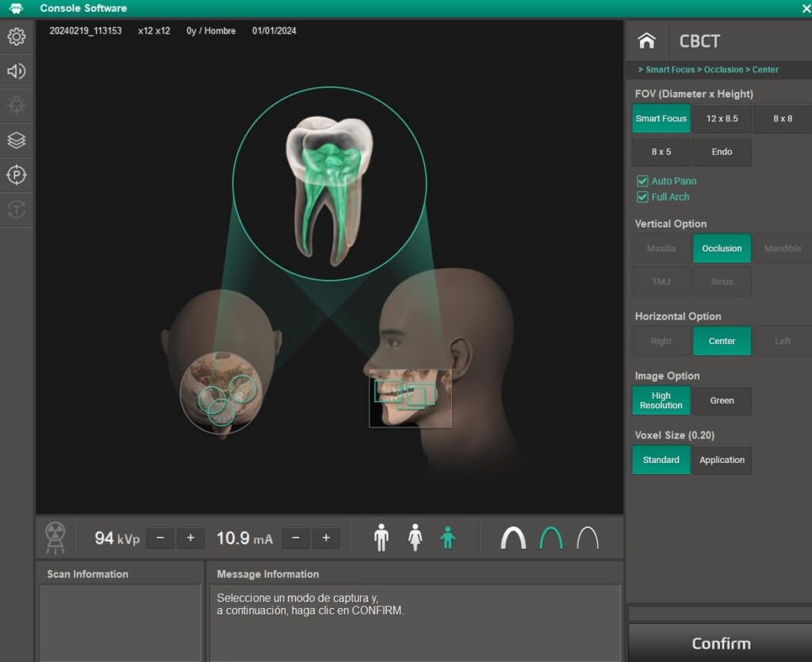The width and height of the screenshot is (812, 662).
Task: Click the circled P positioning icon
Action: (x=17, y=175)
